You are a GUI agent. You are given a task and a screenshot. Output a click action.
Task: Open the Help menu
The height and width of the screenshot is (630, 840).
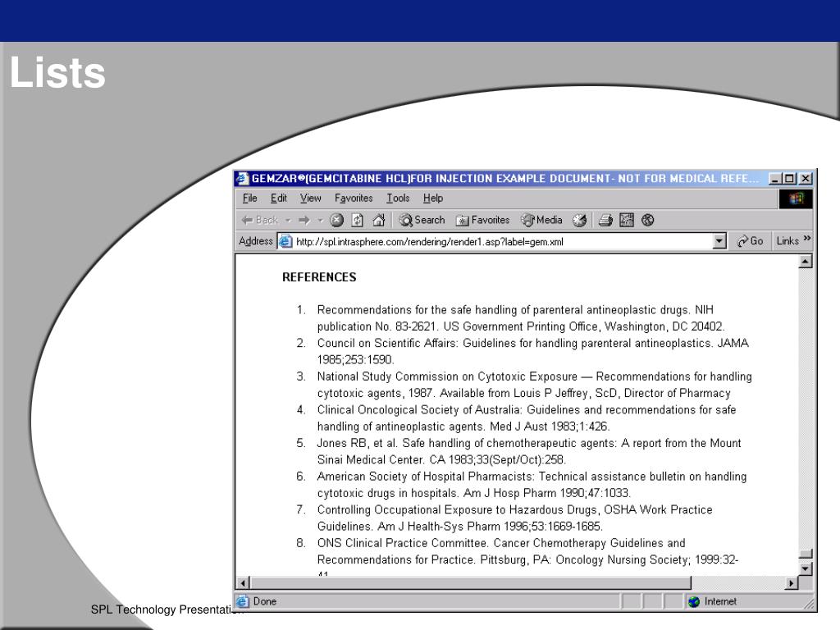[433, 199]
